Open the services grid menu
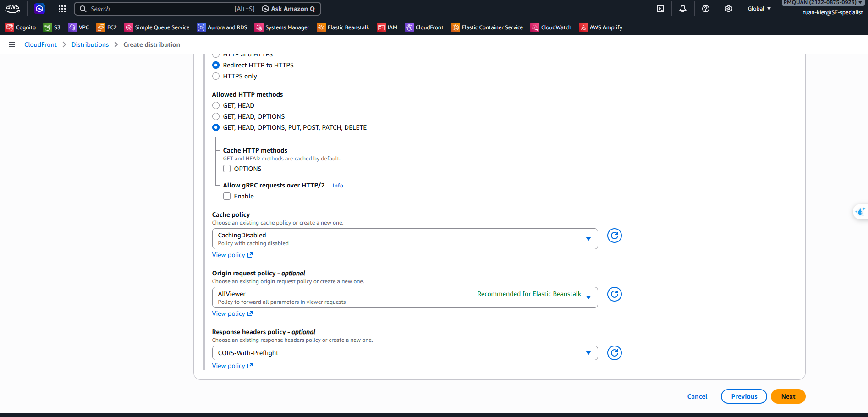Image resolution: width=868 pixels, height=417 pixels. [62, 9]
